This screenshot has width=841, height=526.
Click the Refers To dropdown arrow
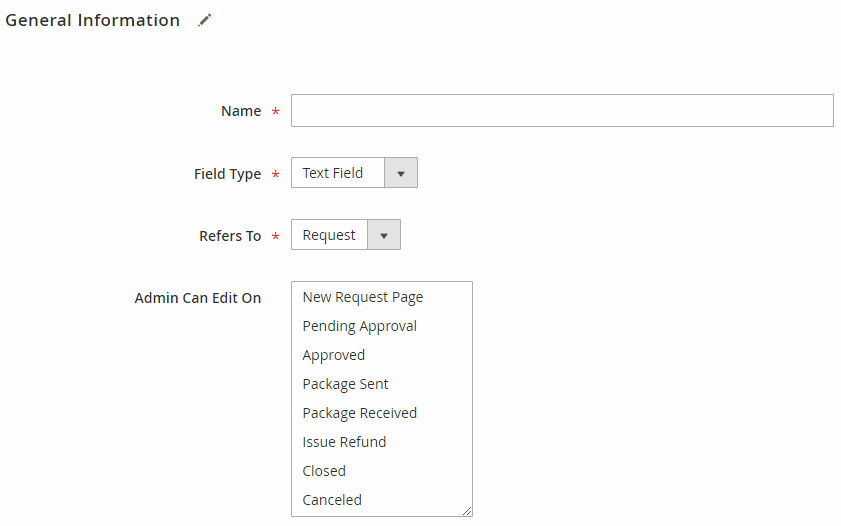(x=383, y=234)
